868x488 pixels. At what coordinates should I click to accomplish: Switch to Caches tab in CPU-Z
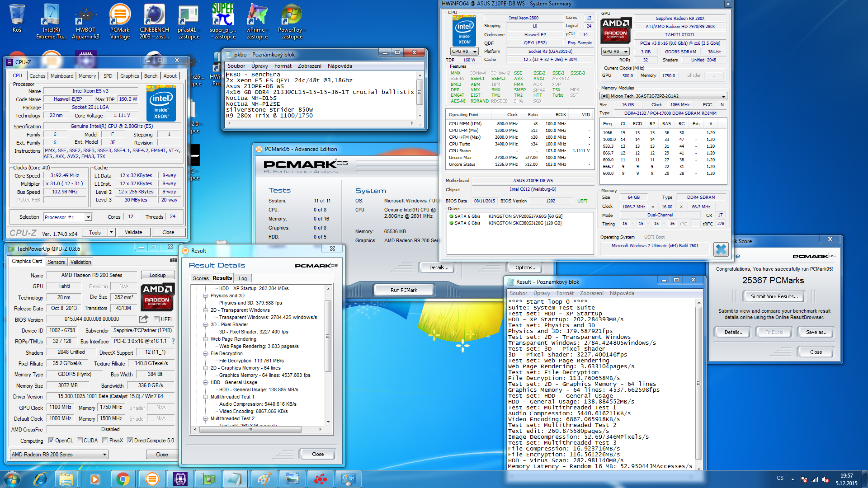coord(38,76)
